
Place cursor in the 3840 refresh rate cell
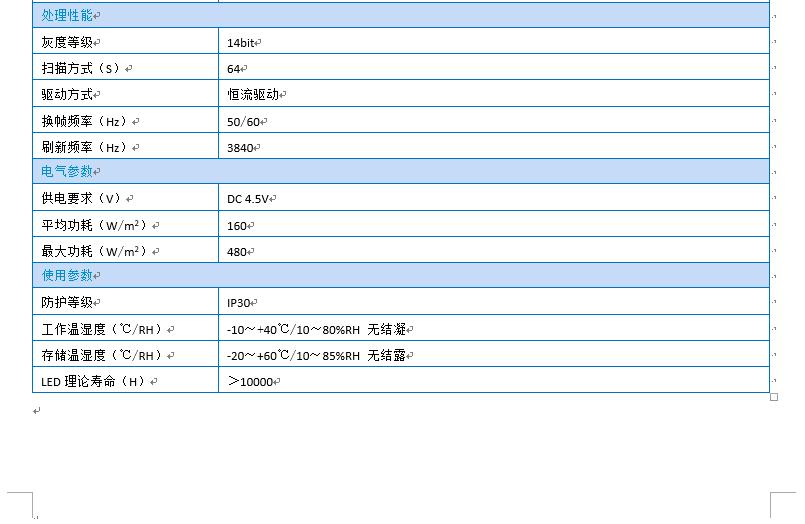point(241,147)
